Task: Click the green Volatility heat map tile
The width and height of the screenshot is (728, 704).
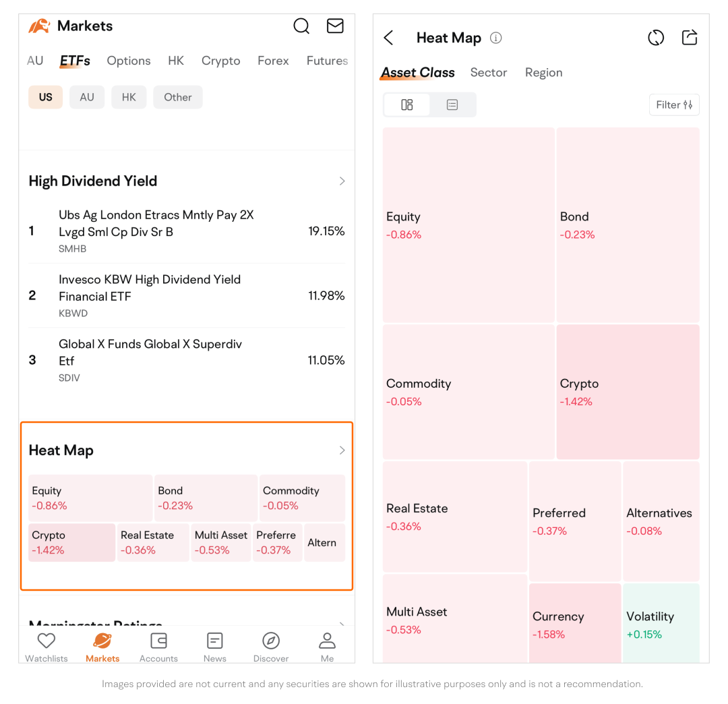Action: tap(661, 622)
